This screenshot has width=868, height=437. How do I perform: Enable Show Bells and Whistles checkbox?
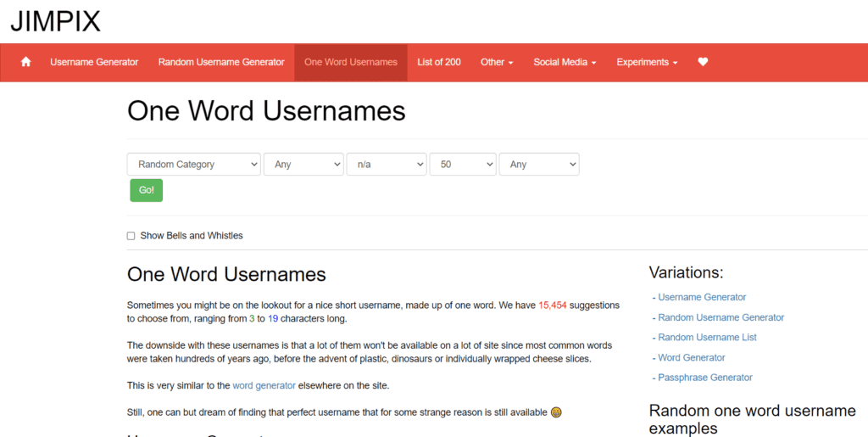[x=131, y=236]
